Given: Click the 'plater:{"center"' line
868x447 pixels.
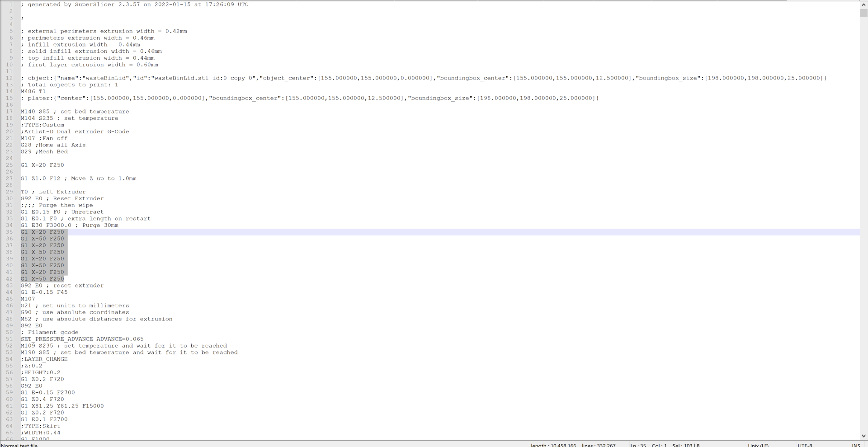Looking at the screenshot, I should click(x=310, y=98).
